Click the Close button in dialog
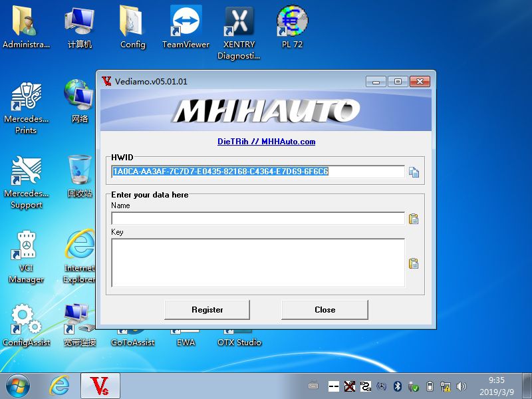 [325, 310]
